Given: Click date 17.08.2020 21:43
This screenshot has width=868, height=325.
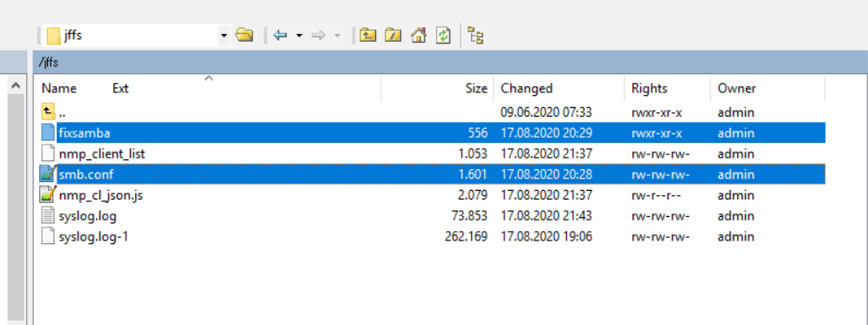Looking at the screenshot, I should tap(546, 215).
